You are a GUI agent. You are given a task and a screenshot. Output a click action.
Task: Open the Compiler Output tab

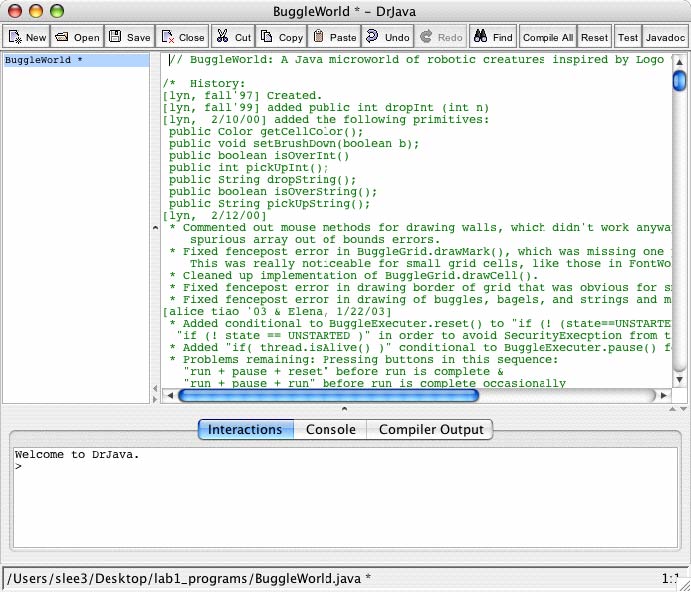[x=430, y=429]
